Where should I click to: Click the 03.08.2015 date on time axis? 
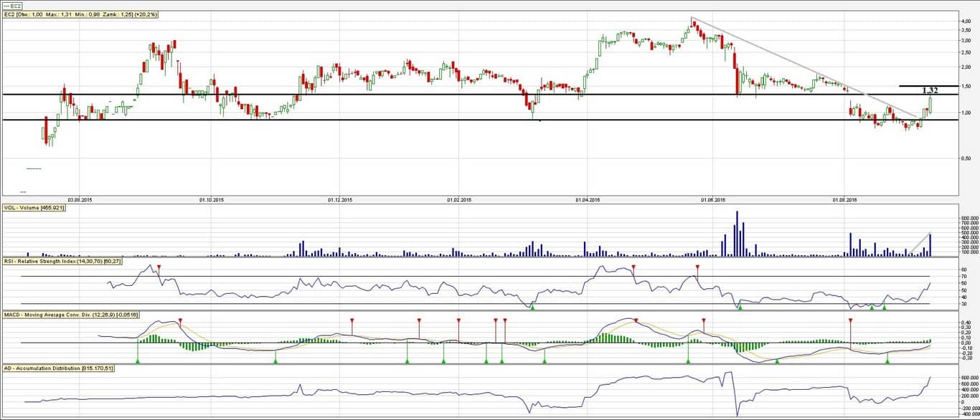[77, 200]
